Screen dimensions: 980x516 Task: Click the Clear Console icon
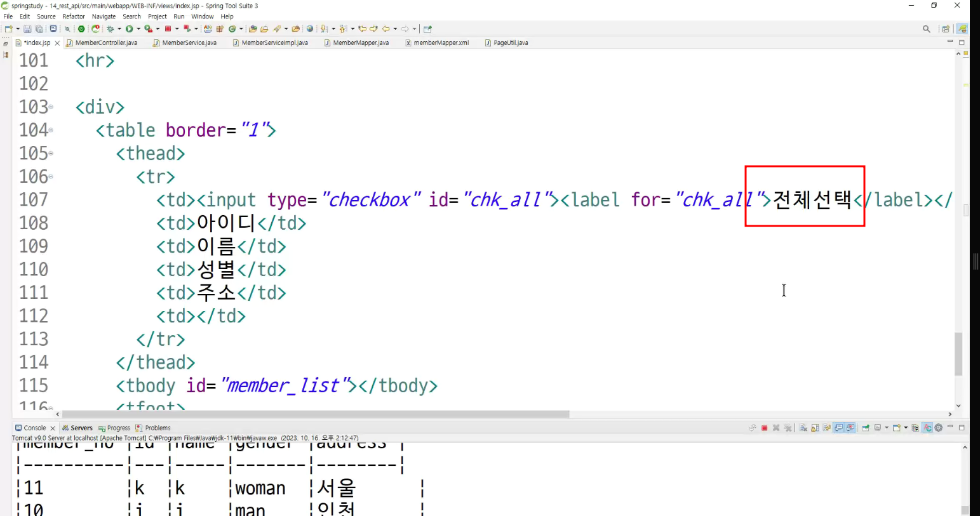(x=803, y=428)
